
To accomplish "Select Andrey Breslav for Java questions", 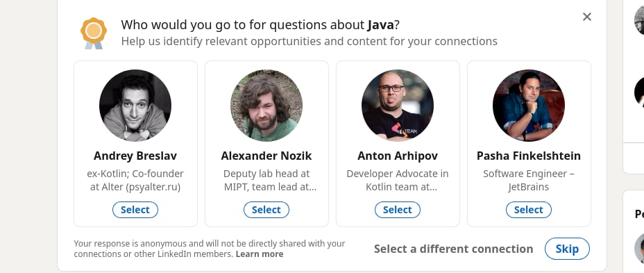I will pyautogui.click(x=135, y=210).
